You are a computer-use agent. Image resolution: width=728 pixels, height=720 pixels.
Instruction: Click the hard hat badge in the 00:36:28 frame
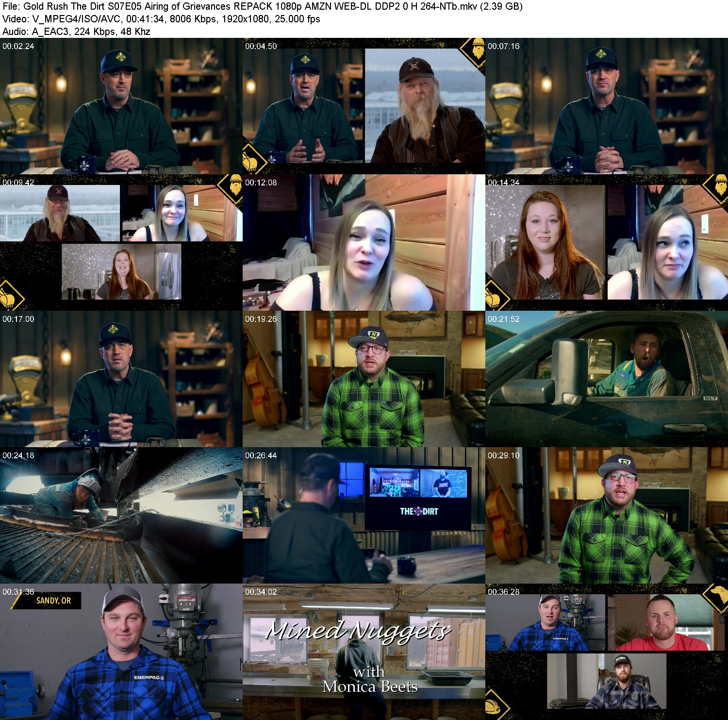click(495, 706)
